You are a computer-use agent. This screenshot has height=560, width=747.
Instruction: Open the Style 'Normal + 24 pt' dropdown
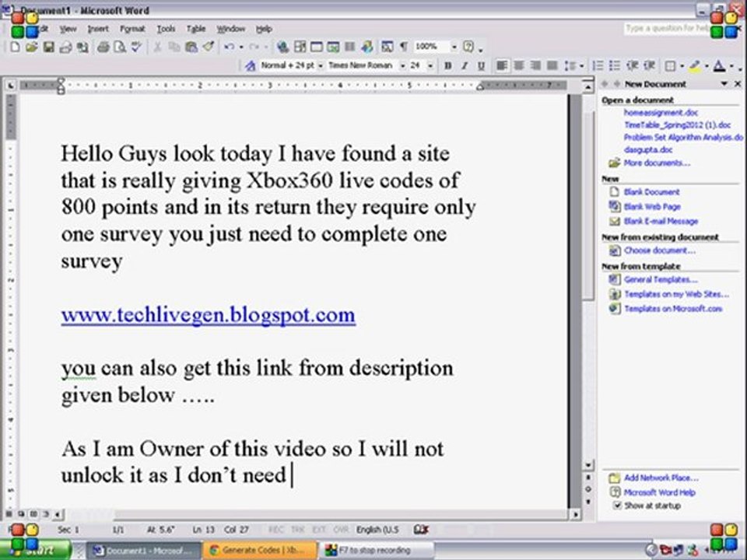321,65
